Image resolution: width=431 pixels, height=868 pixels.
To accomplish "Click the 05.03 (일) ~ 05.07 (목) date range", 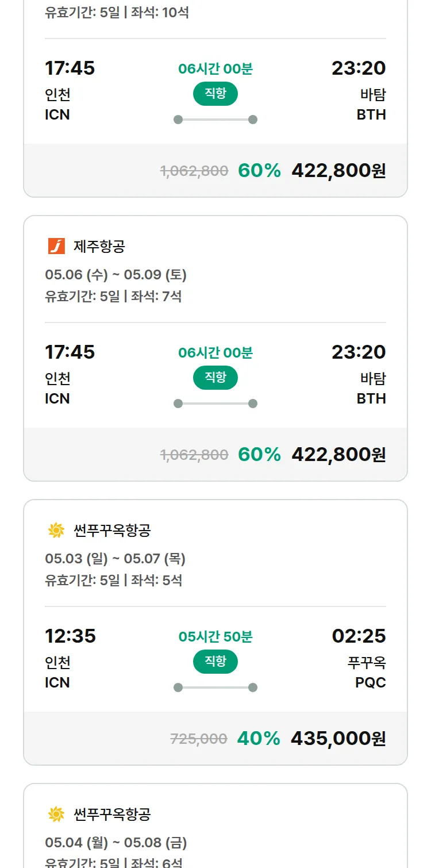I will (x=115, y=559).
